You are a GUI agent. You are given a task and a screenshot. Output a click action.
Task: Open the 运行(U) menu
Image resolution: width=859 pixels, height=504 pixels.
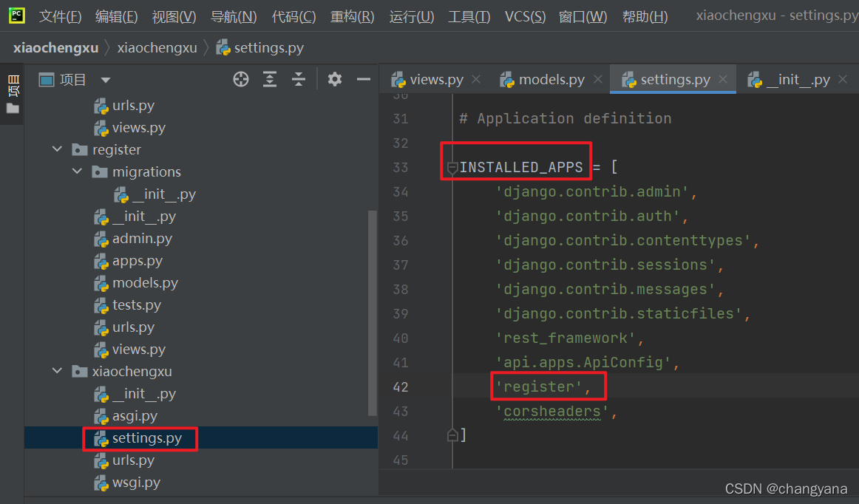(x=412, y=16)
